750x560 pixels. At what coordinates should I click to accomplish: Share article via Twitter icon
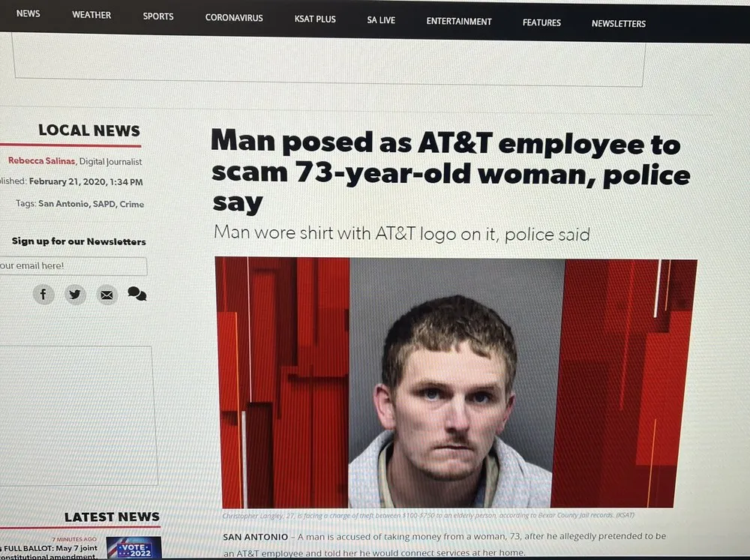75,294
